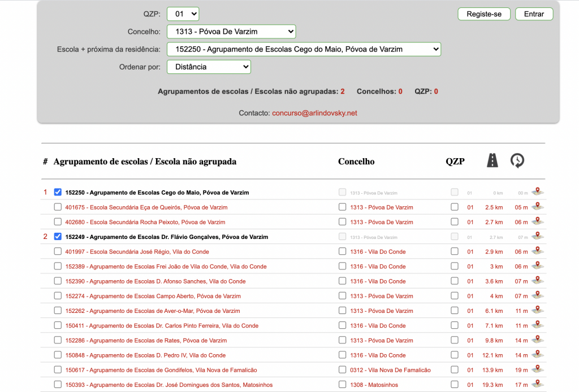
Task: Open map pin for Escola Secundária José Régio
Action: [x=538, y=251]
